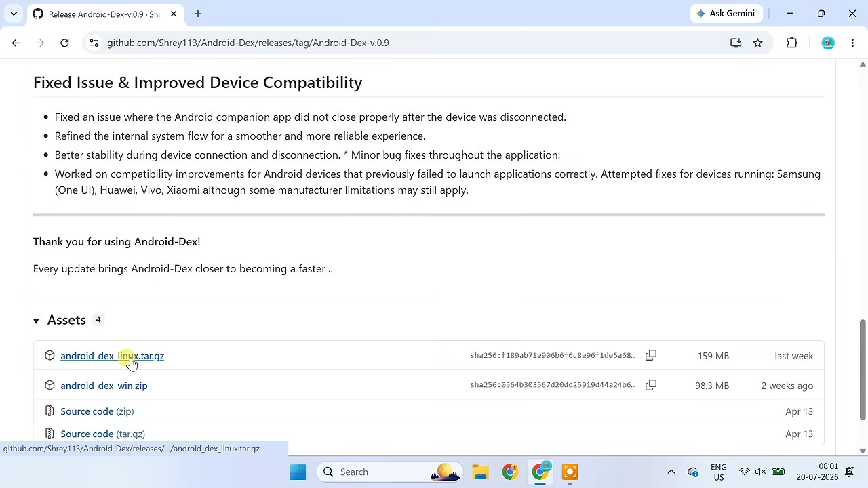Click the battery tray icon
This screenshot has width=868, height=488.
coord(778,472)
